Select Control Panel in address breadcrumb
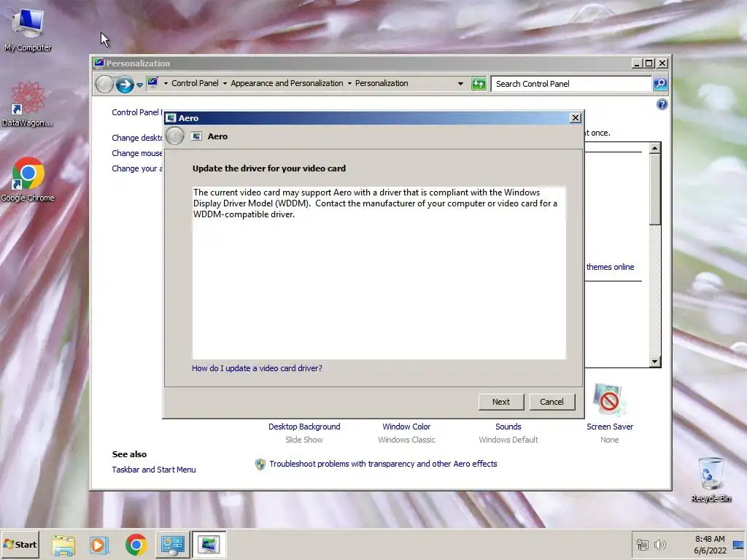747x560 pixels. click(x=195, y=83)
